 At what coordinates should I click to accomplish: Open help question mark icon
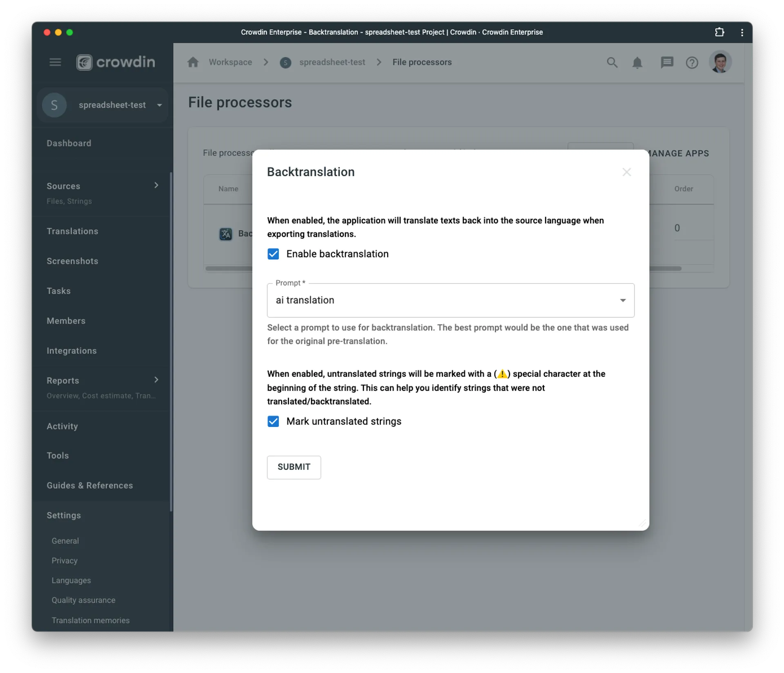[692, 62]
